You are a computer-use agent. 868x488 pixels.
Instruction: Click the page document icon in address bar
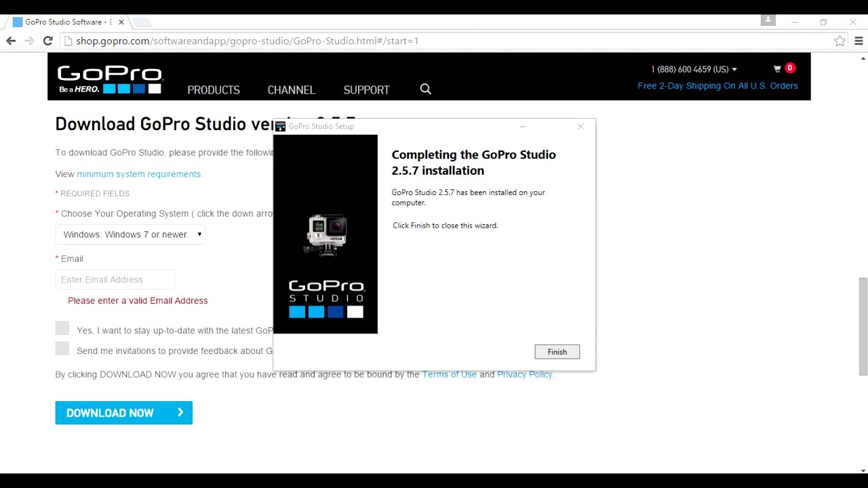[x=67, y=41]
